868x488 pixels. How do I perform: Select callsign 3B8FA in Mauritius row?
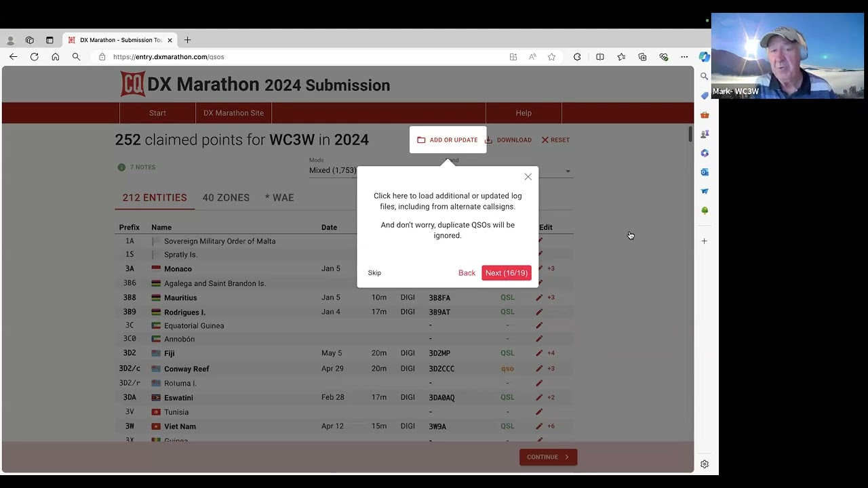439,298
